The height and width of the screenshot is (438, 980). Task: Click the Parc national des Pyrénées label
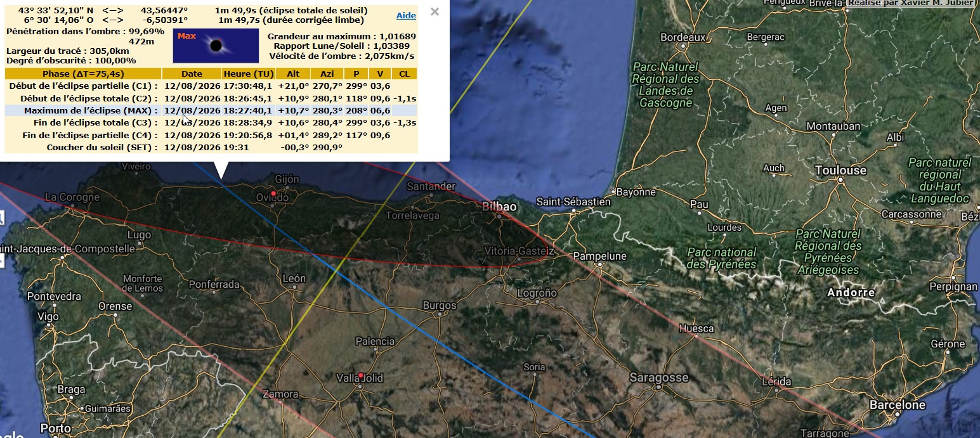point(722,258)
